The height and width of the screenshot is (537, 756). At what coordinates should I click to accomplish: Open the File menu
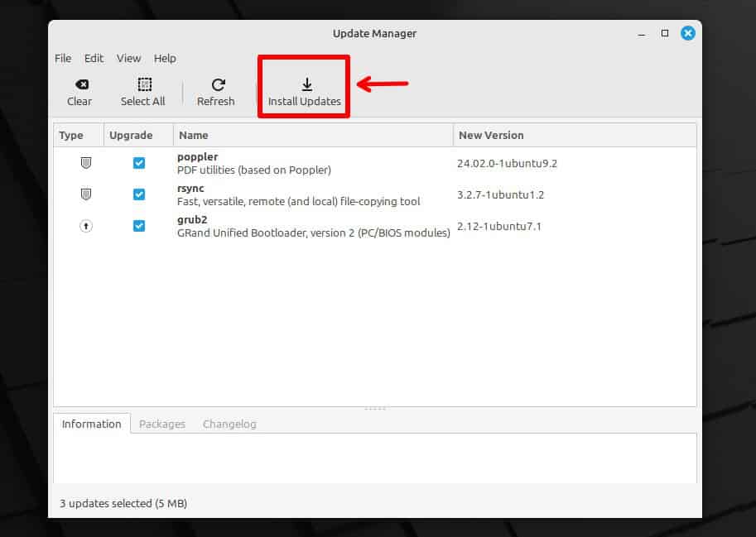[x=62, y=58]
